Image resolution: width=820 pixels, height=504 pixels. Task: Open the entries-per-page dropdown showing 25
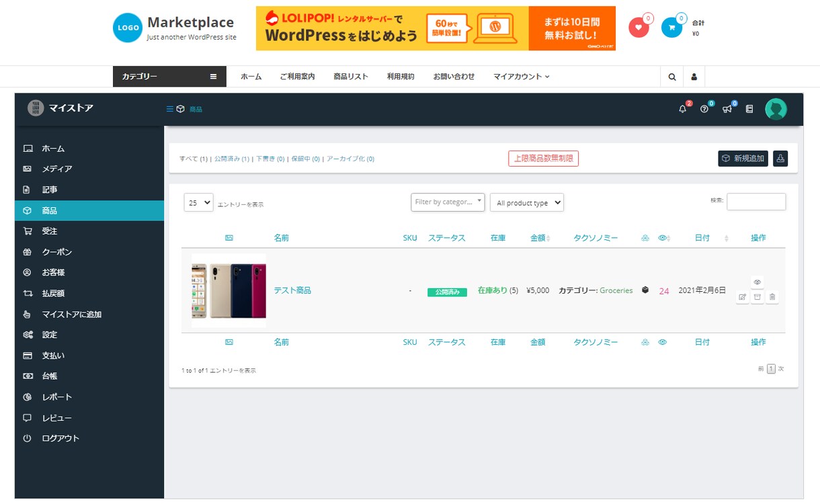[x=198, y=202]
